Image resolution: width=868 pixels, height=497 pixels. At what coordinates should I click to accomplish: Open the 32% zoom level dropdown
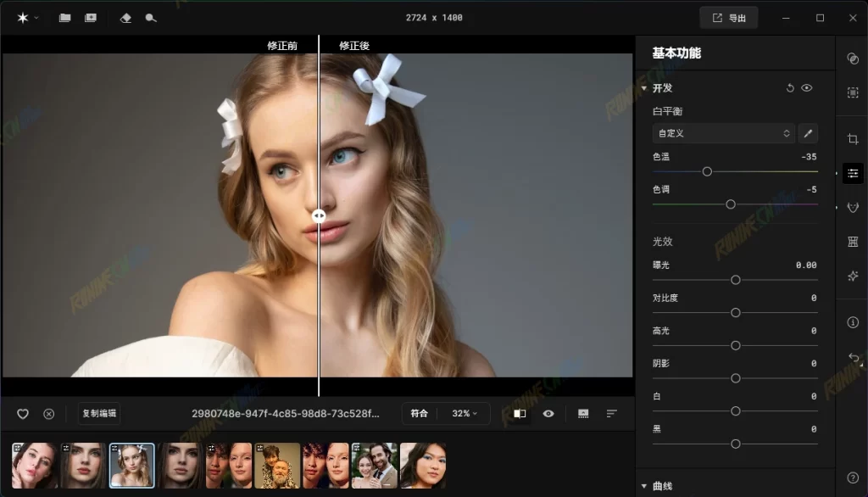465,414
